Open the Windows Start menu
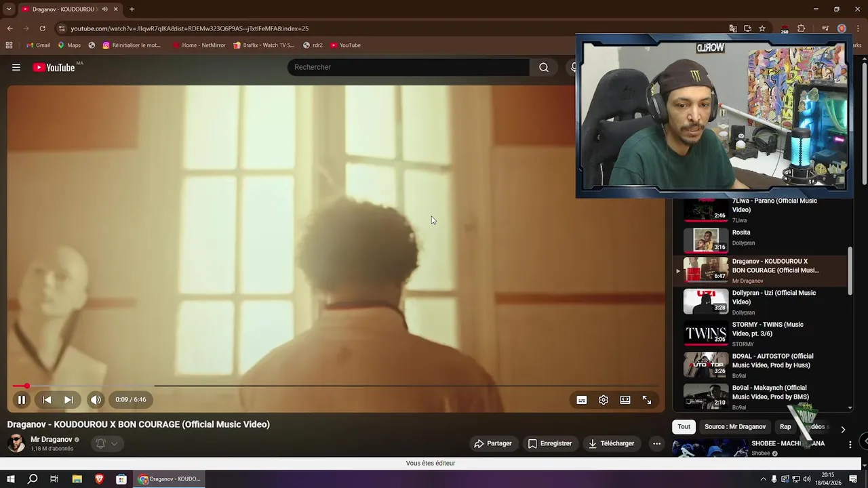 click(x=11, y=479)
